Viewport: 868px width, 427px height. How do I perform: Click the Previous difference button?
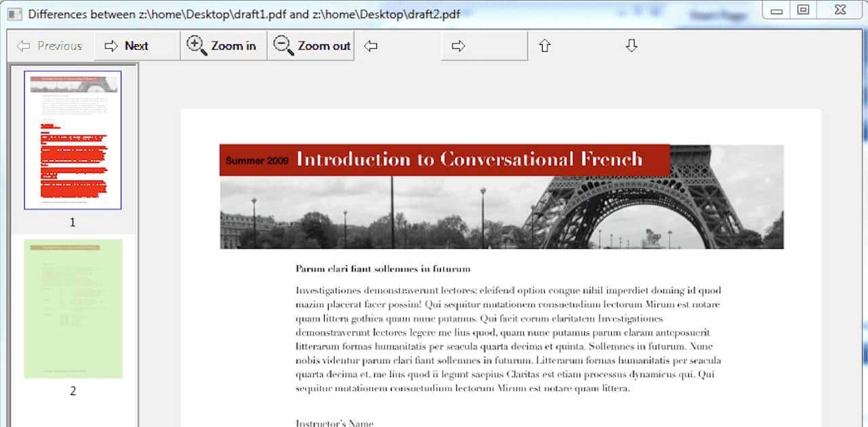pyautogui.click(x=50, y=46)
